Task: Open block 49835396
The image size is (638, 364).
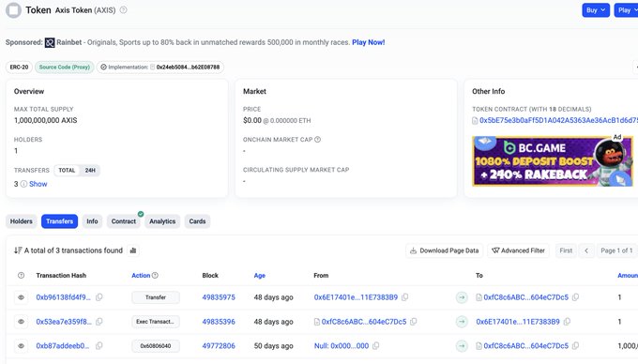Action: 219,322
